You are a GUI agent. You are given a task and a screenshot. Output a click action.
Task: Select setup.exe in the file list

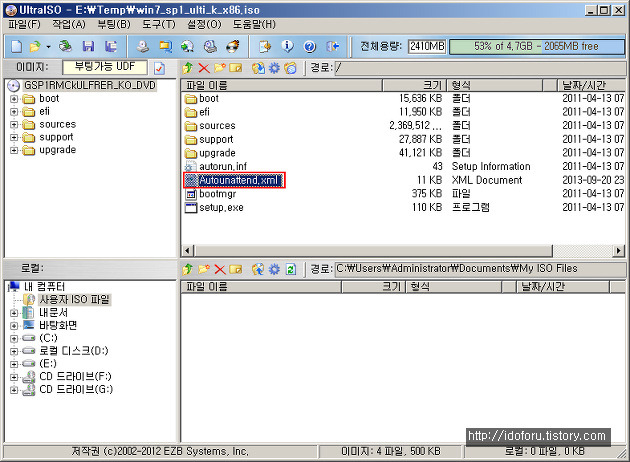pos(221,208)
